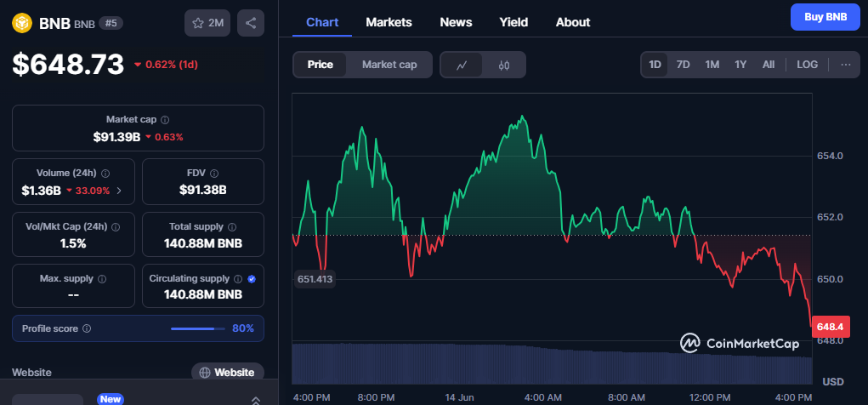Click the 33.09% volume change text
The height and width of the screenshot is (405, 868).
pos(92,191)
